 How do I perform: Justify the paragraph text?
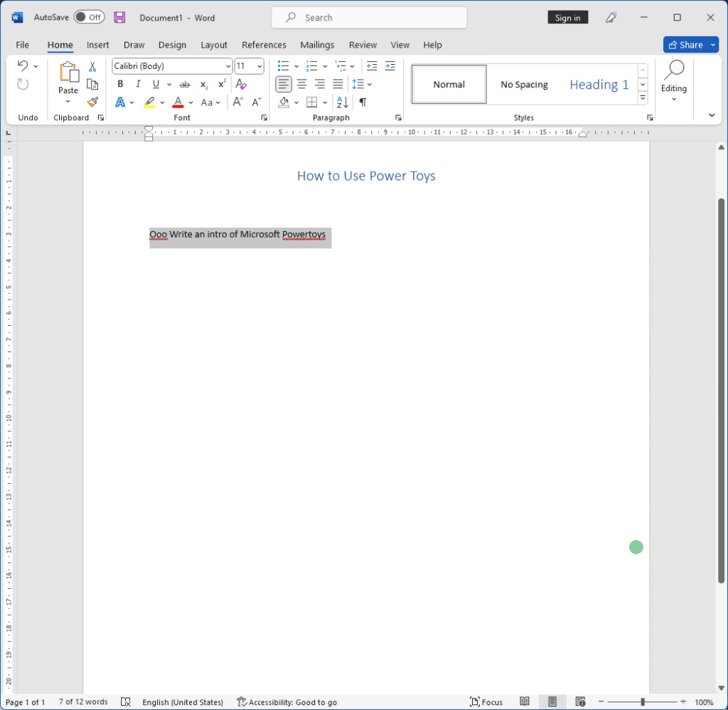[338, 84]
